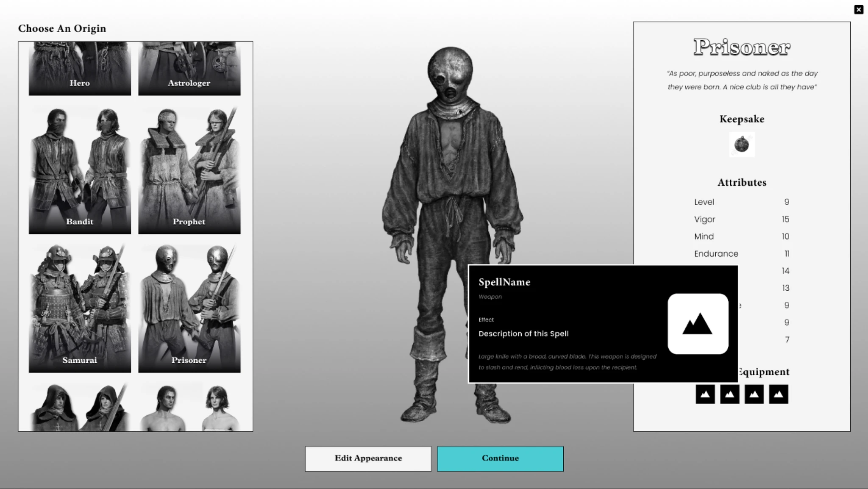Select the first starting equipment slot icon
This screenshot has width=868, height=489.
point(705,394)
